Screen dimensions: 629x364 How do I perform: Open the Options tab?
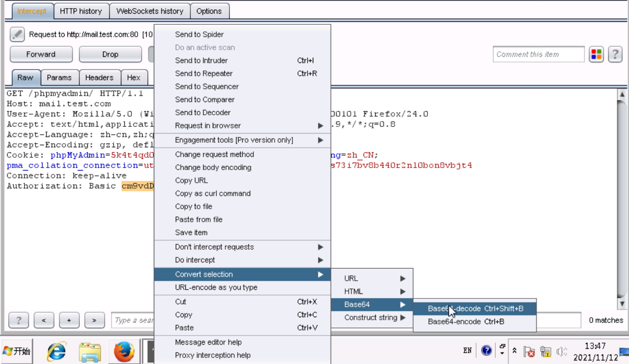(x=209, y=11)
